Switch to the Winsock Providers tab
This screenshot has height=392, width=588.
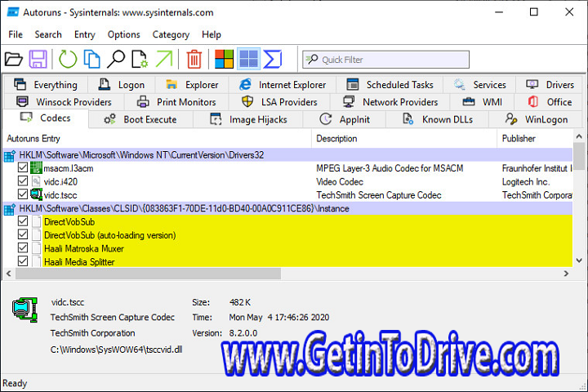64,101
